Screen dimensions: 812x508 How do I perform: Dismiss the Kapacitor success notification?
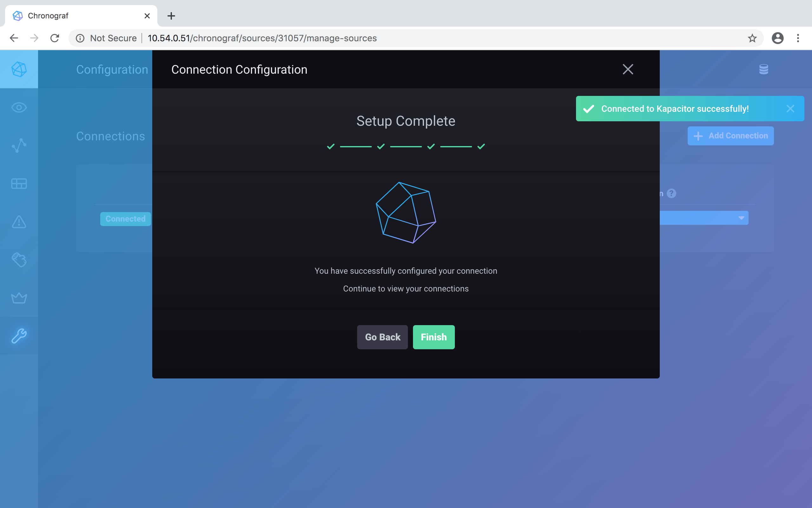tap(790, 109)
